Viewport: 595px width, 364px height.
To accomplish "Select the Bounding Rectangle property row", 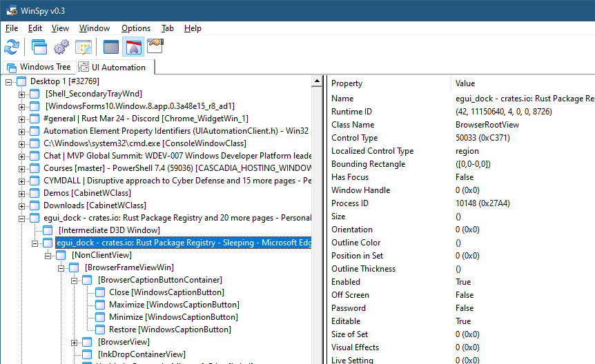I will (461, 164).
